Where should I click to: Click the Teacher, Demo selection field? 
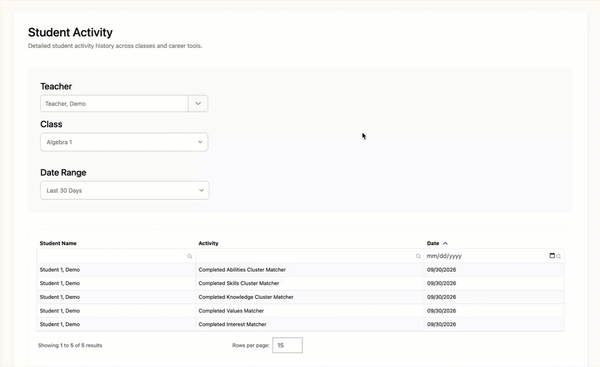[x=114, y=103]
